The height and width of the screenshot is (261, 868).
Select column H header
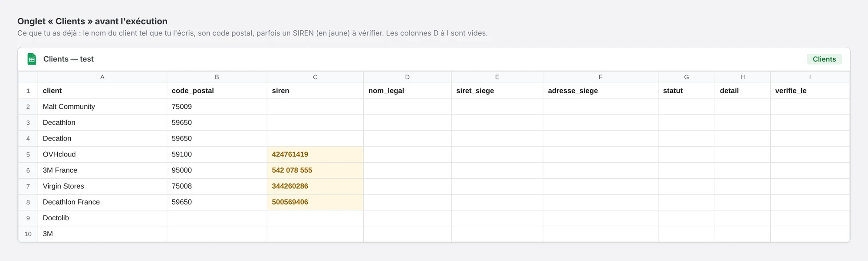coord(743,77)
